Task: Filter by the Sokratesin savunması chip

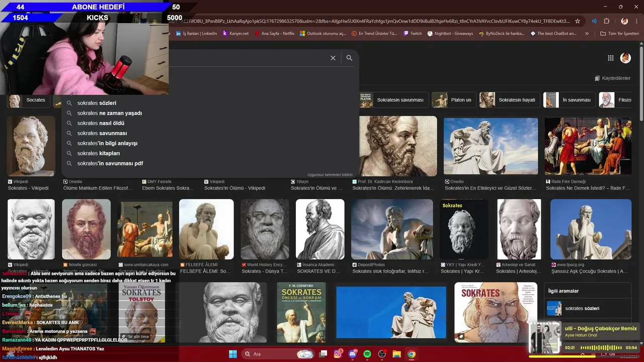Action: tap(394, 100)
